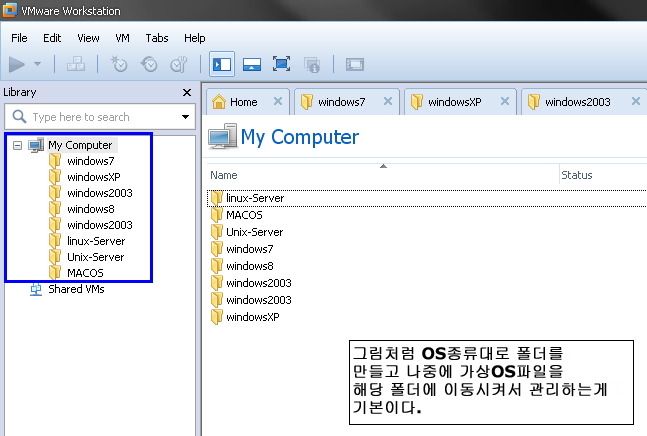Click the library search field
647x436 pixels.
click(100, 117)
